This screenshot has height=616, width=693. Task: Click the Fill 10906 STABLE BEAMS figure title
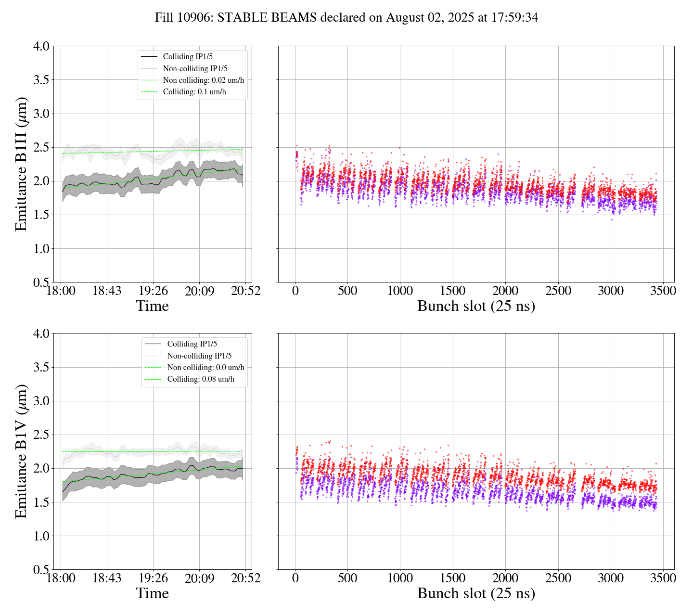[346, 18]
